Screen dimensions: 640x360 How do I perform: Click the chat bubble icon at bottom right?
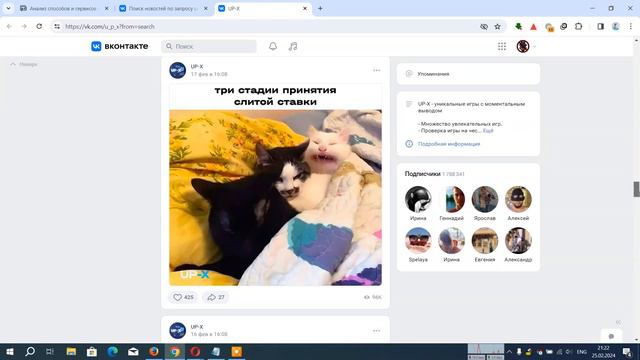point(611,336)
